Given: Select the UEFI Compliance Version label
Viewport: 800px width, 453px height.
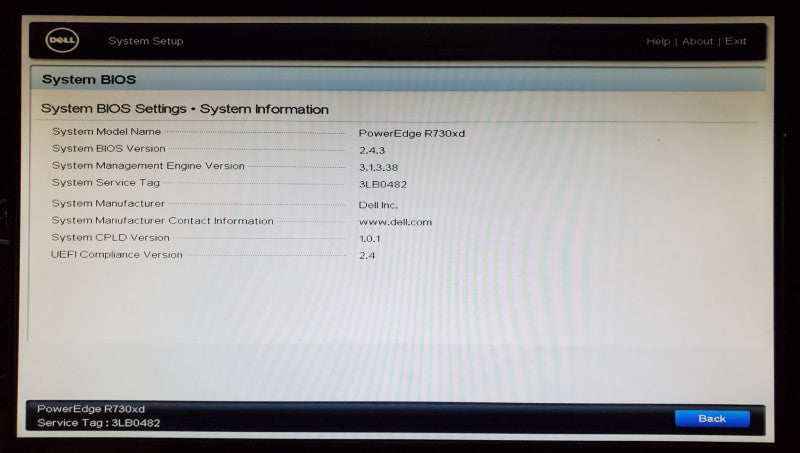Looking at the screenshot, I should pyautogui.click(x=116, y=255).
